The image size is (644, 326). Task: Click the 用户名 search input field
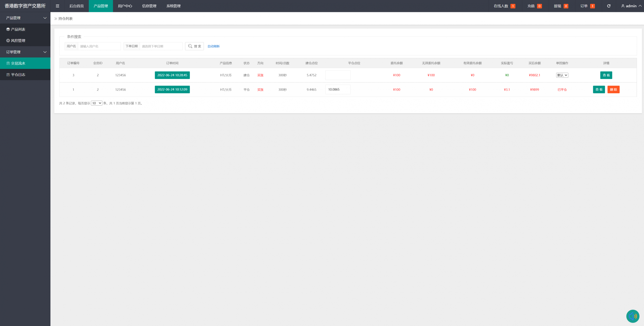(x=99, y=46)
